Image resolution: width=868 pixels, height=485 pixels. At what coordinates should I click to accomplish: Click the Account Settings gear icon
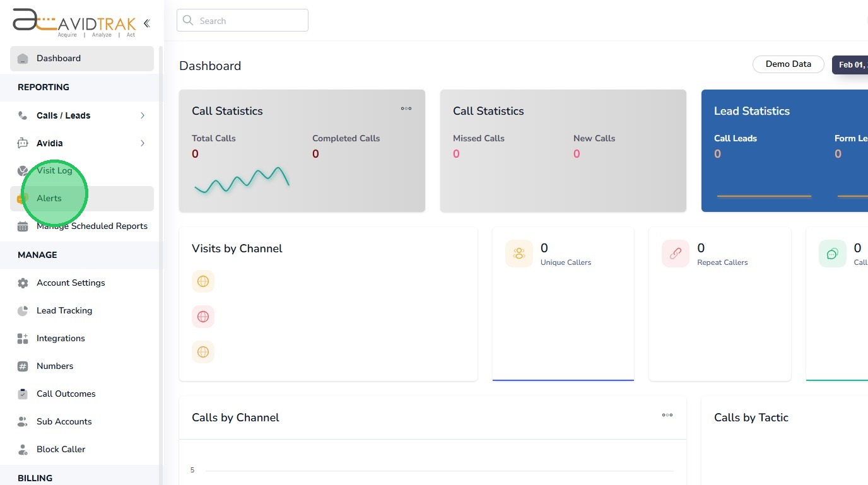[x=23, y=283]
